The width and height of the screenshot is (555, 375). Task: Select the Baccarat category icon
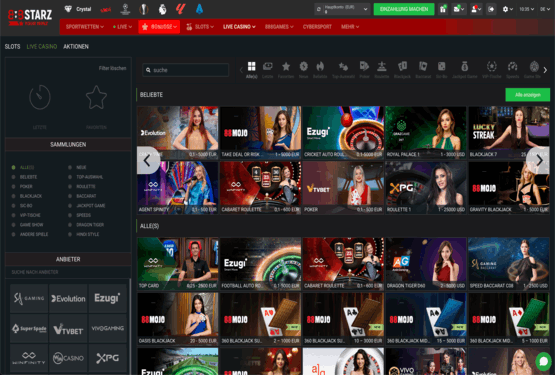pos(423,66)
